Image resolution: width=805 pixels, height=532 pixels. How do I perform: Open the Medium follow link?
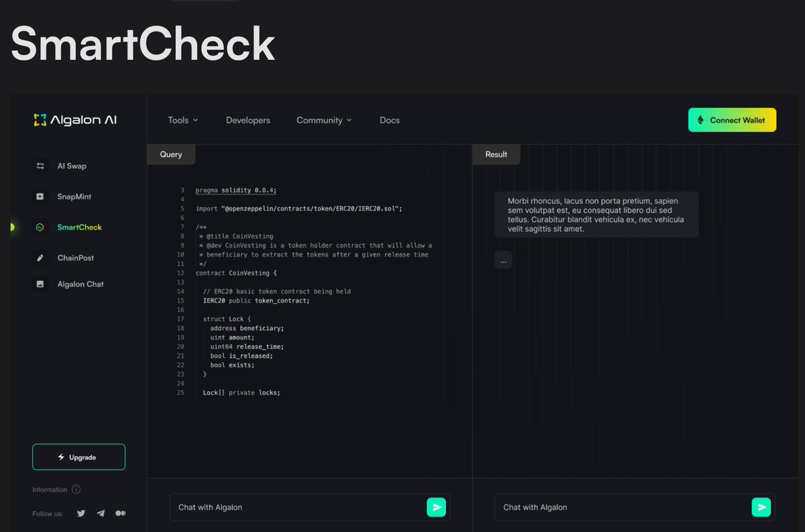click(121, 513)
